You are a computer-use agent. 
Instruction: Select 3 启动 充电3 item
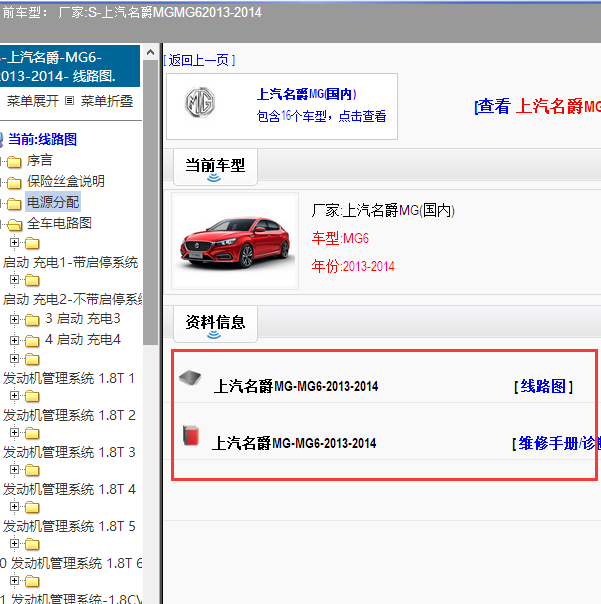point(83,318)
